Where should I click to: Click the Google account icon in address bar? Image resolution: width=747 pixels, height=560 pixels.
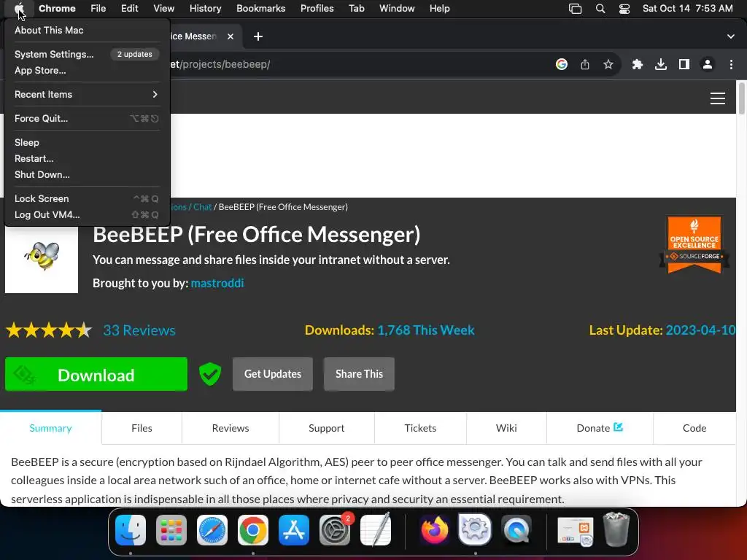(562, 64)
